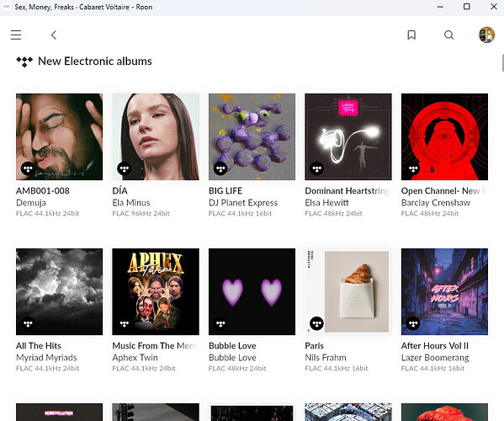This screenshot has height=421, width=504.
Task: Click FLAC 44.1kHz 24bit under Demuja
Action: tap(48, 213)
